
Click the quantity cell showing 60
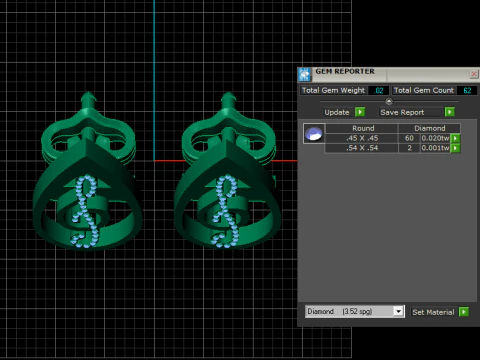tap(409, 138)
